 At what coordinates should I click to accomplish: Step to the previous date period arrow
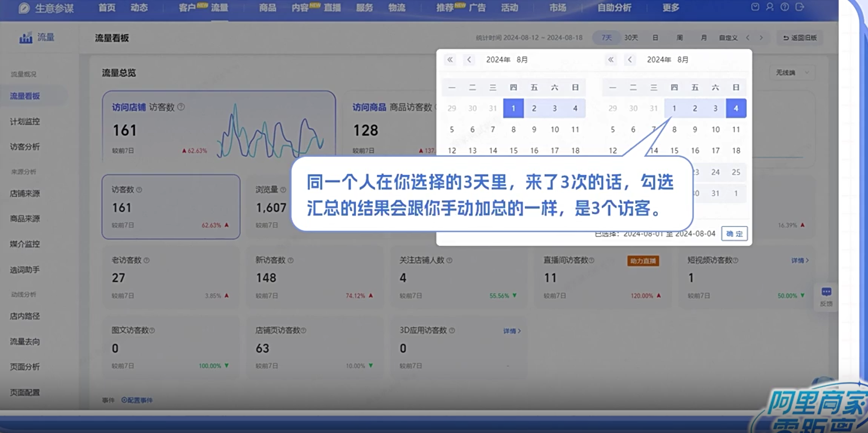[748, 38]
